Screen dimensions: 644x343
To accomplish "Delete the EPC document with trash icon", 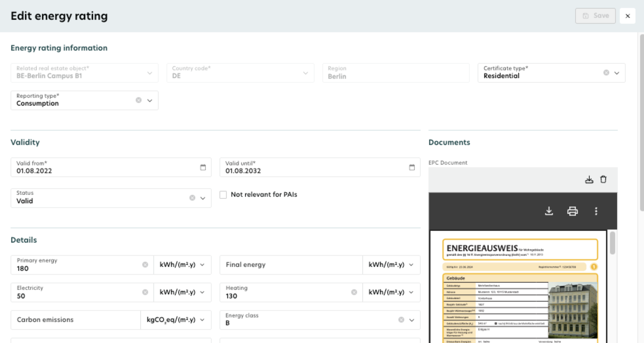I will click(x=603, y=180).
